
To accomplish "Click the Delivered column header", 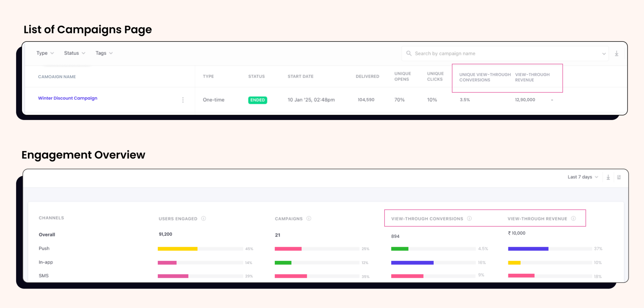I will pyautogui.click(x=367, y=76).
